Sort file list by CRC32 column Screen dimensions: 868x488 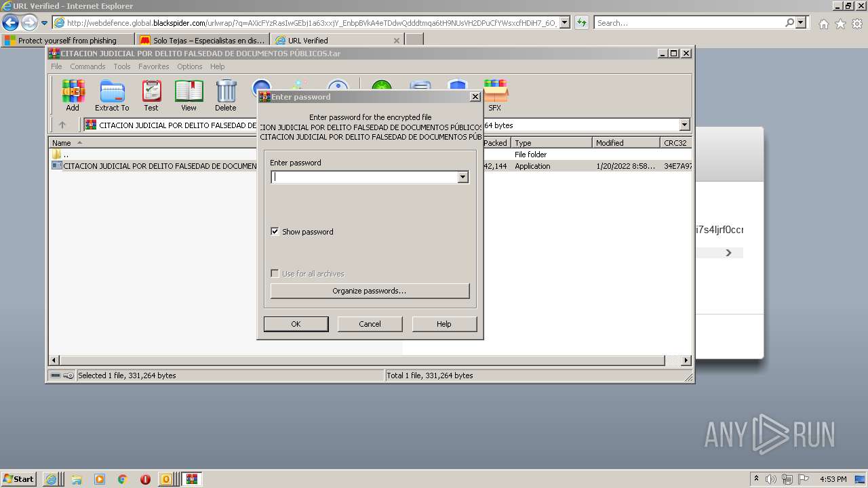coord(676,143)
